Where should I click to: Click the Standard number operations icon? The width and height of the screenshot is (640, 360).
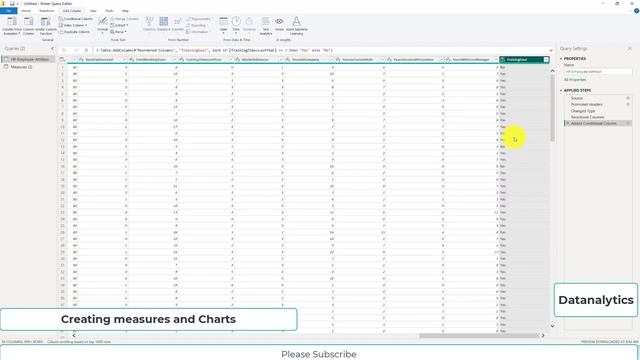pos(164,22)
